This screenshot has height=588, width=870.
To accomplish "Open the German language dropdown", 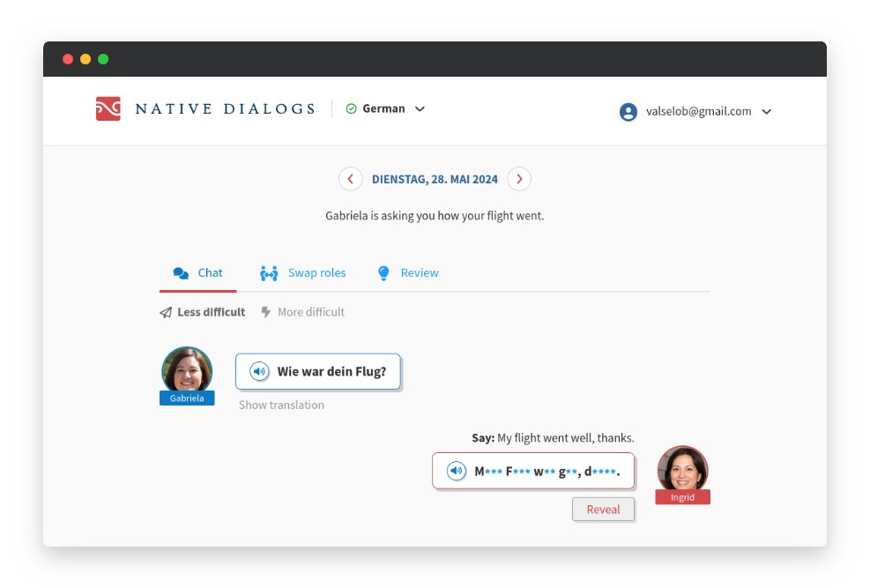I will point(385,108).
